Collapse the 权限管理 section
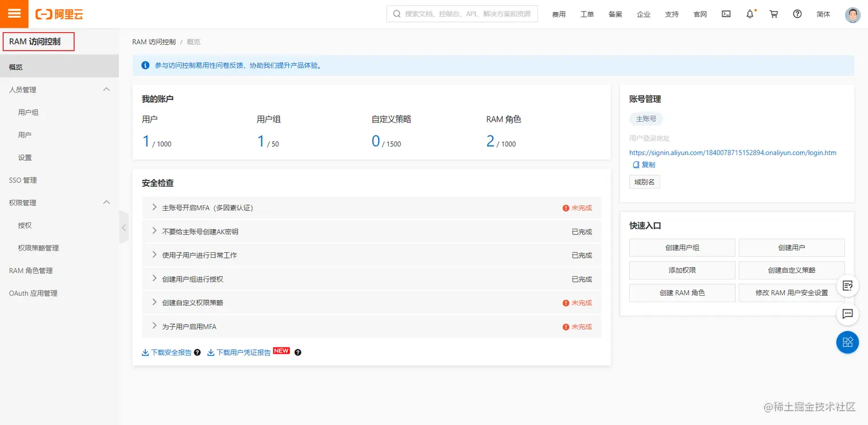 [x=106, y=202]
